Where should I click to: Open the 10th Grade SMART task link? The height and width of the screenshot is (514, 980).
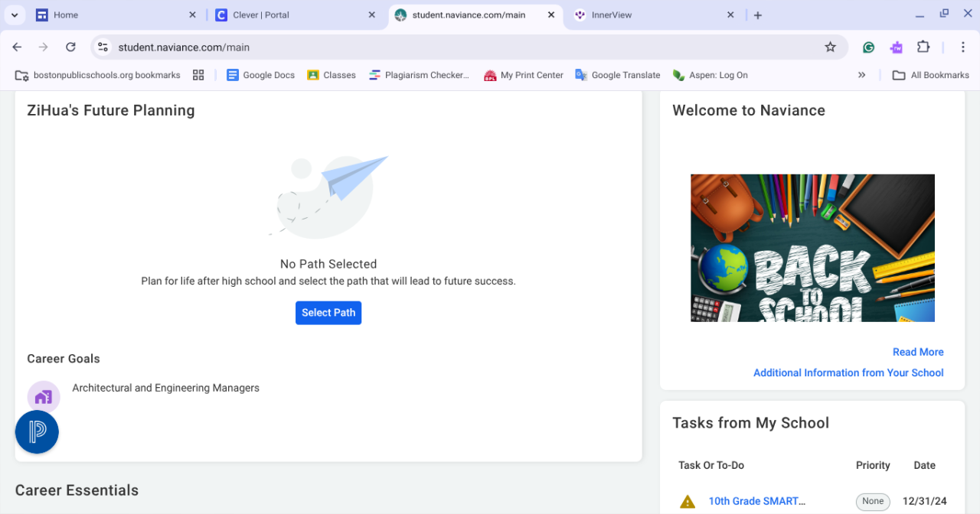click(x=756, y=502)
